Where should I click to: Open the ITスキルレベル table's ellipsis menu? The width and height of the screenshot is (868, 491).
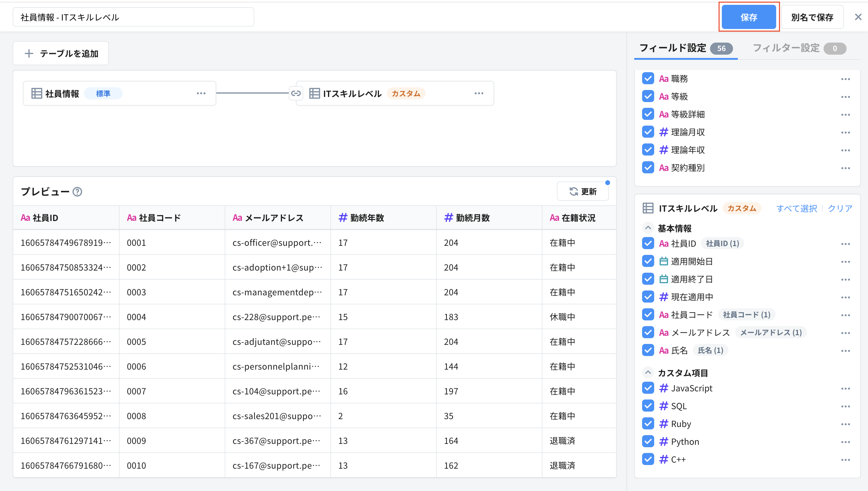[x=479, y=93]
